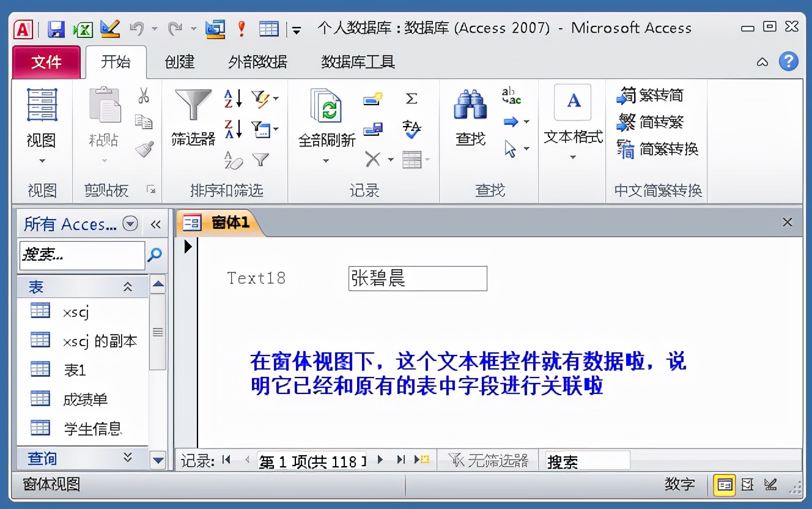Screen dimensions: 812x509
Task: Click the Σ totals icon in 记录 group
Action: coord(412,97)
